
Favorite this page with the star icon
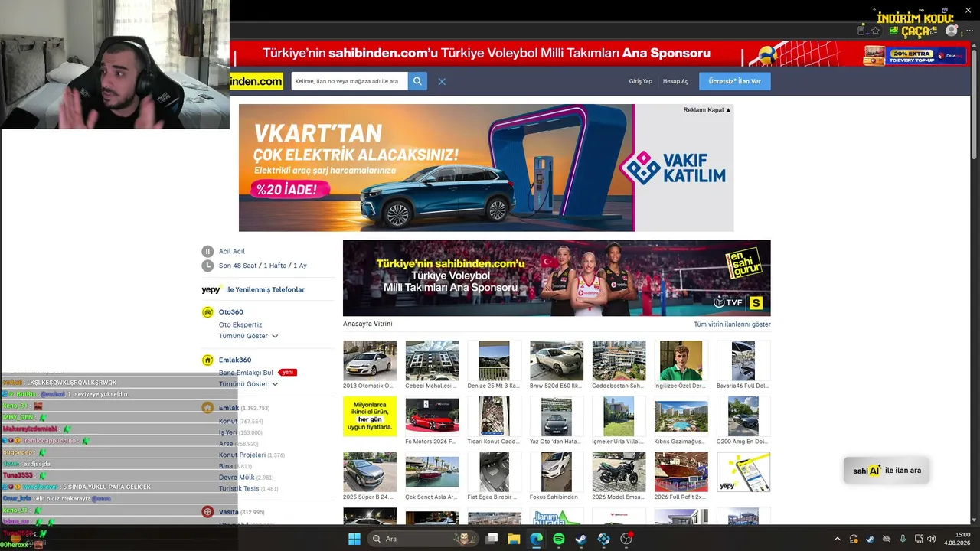coord(875,31)
